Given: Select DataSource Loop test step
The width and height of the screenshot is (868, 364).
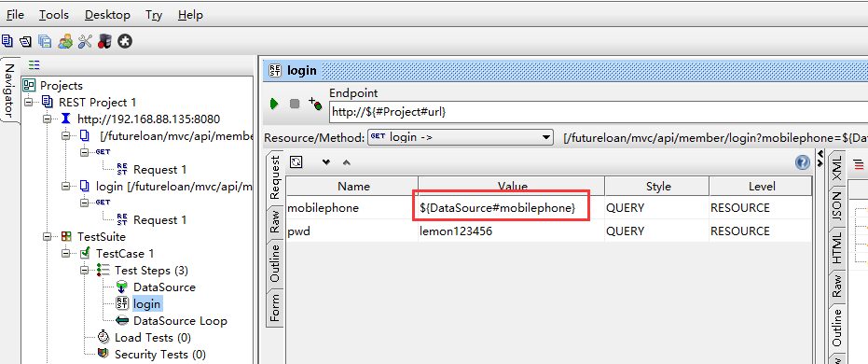Looking at the screenshot, I should click(x=180, y=321).
